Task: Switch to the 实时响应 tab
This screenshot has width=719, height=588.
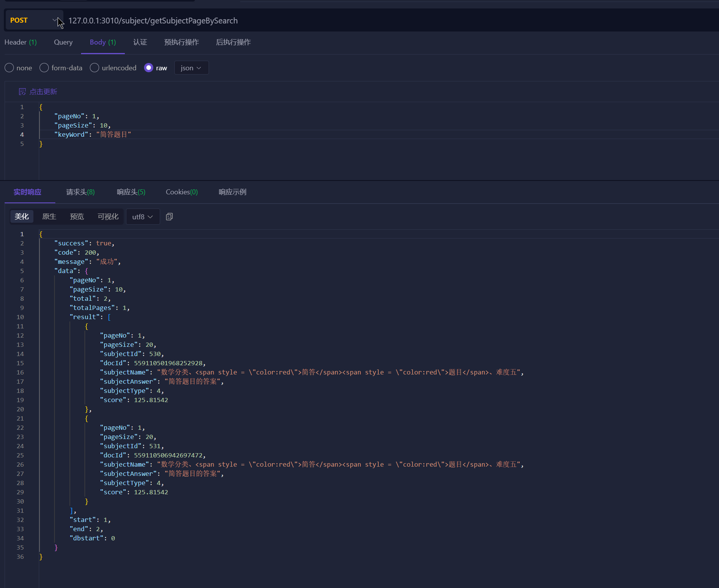Action: (x=28, y=192)
